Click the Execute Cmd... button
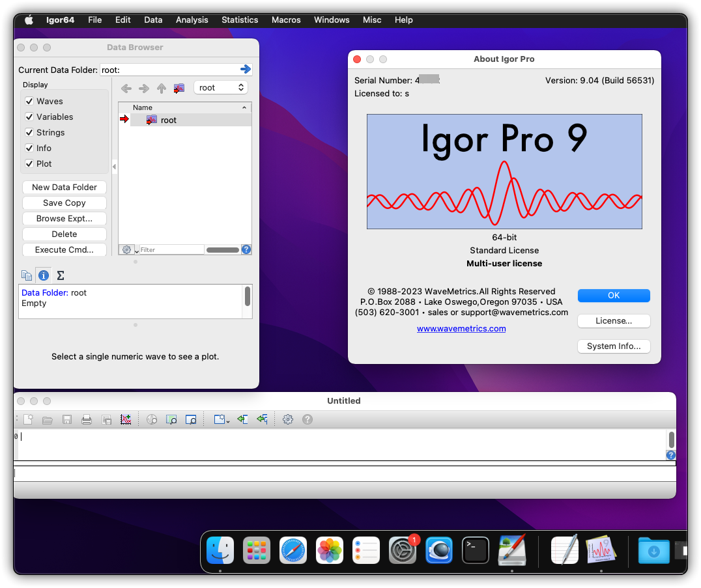The height and width of the screenshot is (588, 701). [x=64, y=250]
